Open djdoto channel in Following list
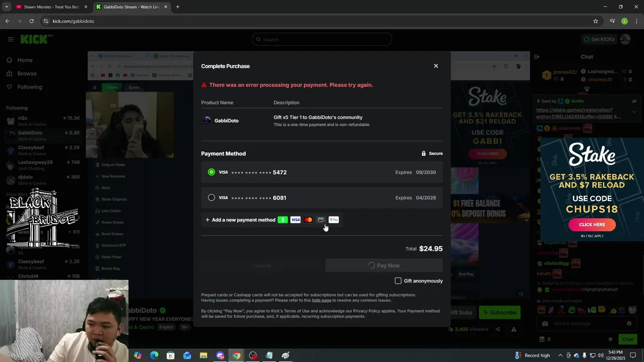Screen dimensions: 644x362 pos(43,179)
